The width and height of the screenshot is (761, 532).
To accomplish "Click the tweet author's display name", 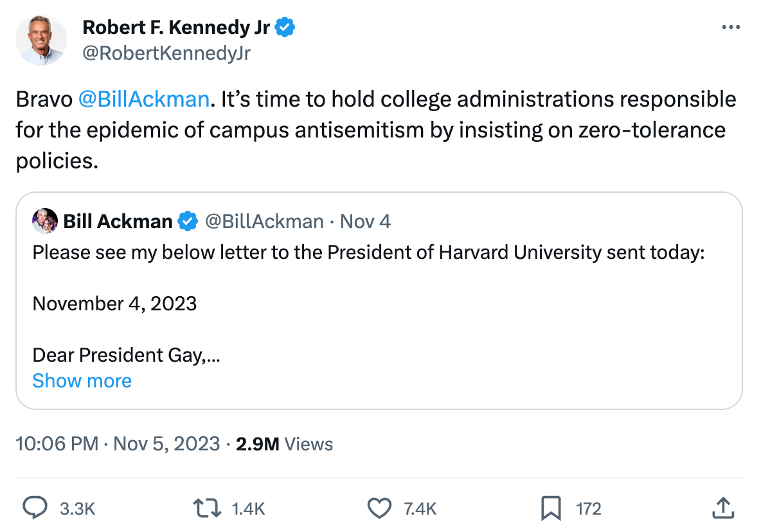I will pos(176,28).
